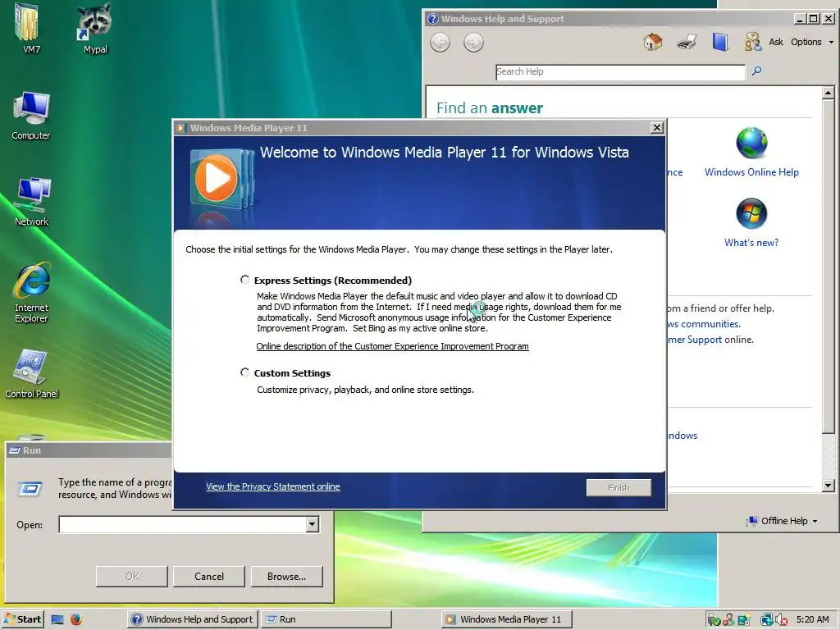This screenshot has height=630, width=840.
Task: Click the VM tools tray icon
Action: click(744, 620)
